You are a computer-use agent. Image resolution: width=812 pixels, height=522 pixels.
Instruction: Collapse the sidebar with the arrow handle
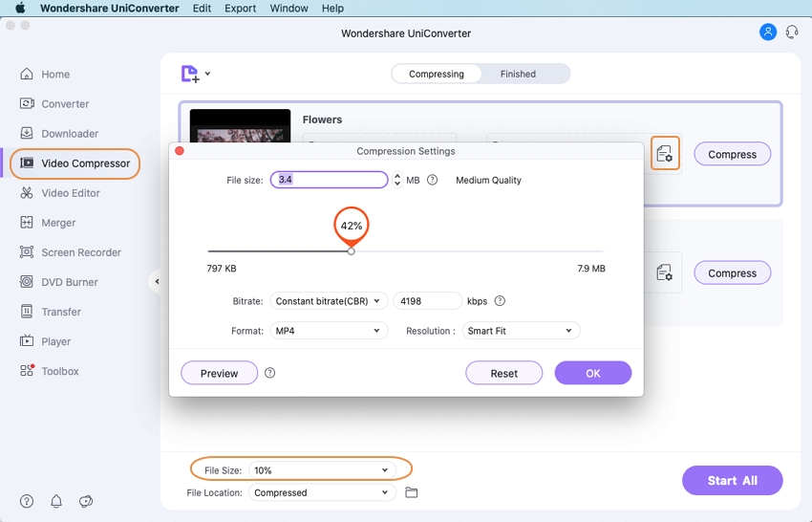(x=157, y=282)
